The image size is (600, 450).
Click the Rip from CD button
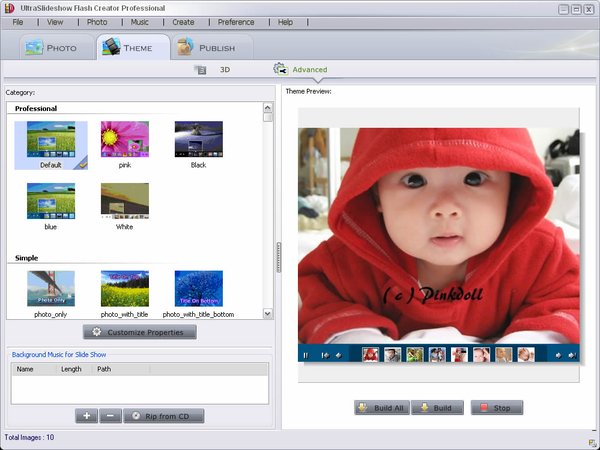click(x=163, y=416)
